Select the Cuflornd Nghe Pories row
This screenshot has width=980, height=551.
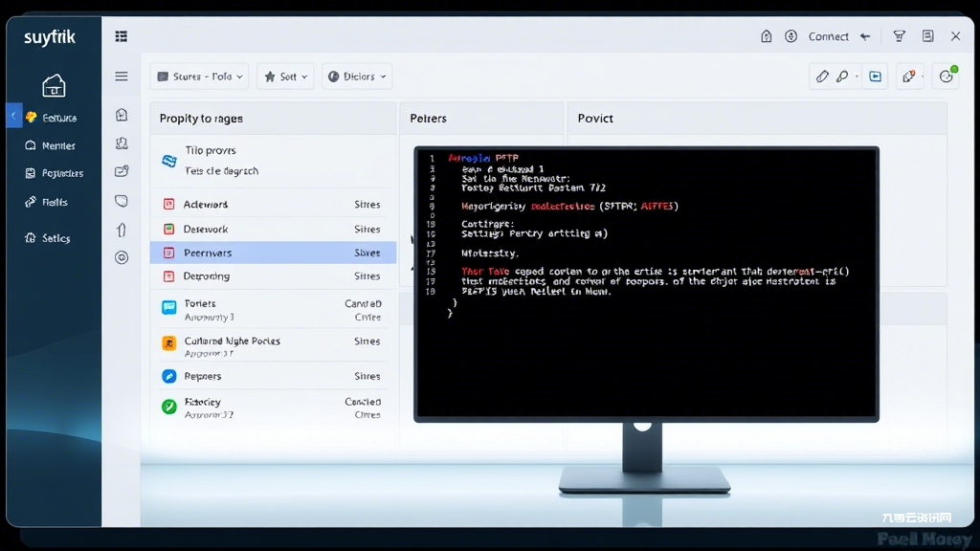(273, 346)
